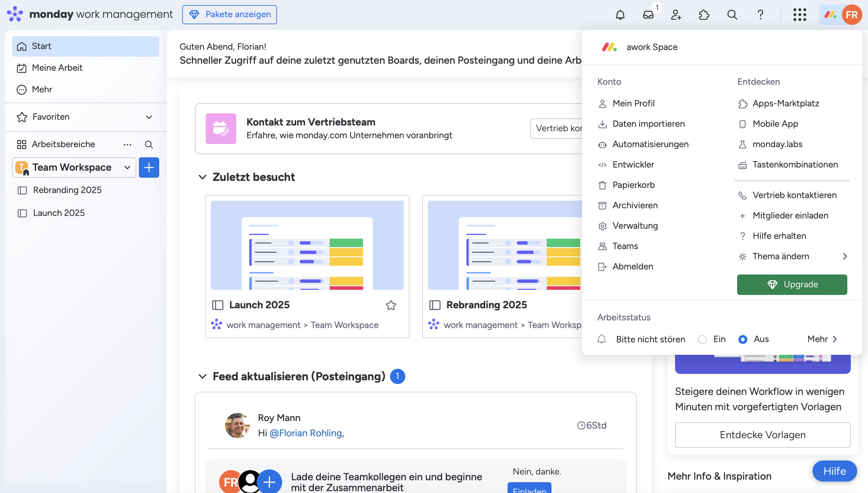Viewport: 868px width, 493px height.
Task: Click the Pakete anzeigen button
Action: (x=230, y=15)
